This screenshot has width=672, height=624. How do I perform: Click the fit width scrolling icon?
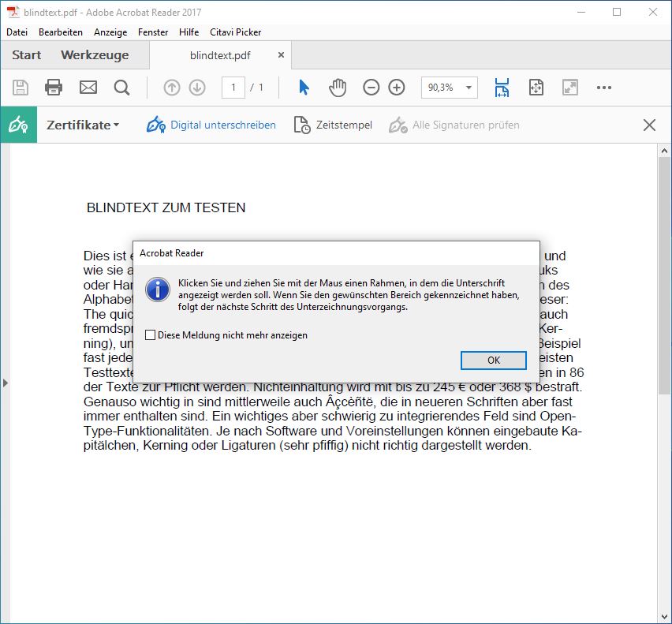502,88
